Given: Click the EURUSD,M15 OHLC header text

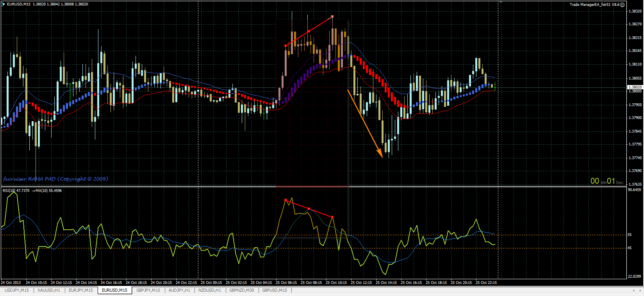Looking at the screenshot, I should tap(48, 4).
